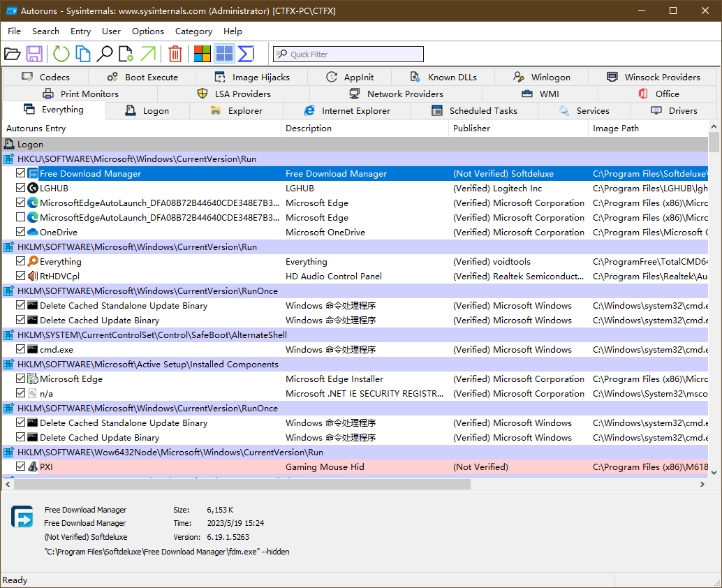Click the cmd.exe entry icon
The image size is (722, 588).
pos(33,349)
